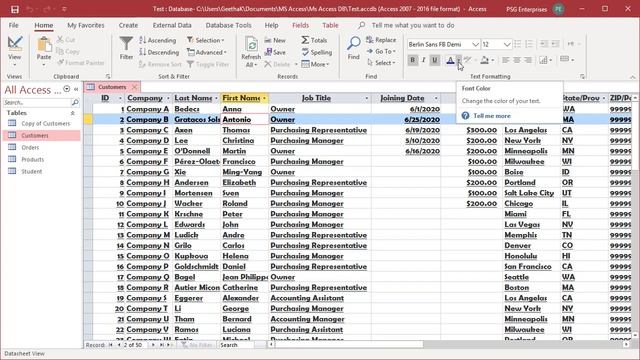Open the font name dropdown

click(476, 44)
